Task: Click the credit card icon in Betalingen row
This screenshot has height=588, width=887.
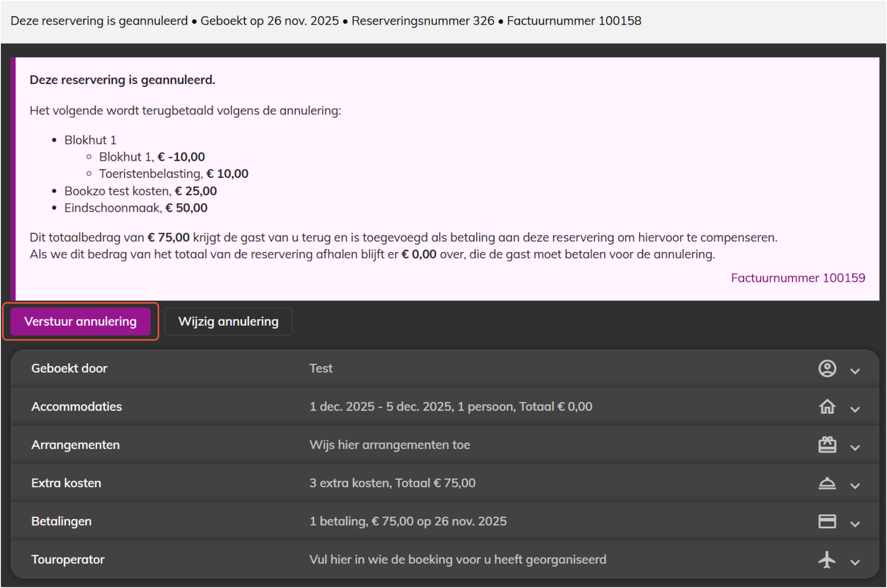Action: (827, 521)
